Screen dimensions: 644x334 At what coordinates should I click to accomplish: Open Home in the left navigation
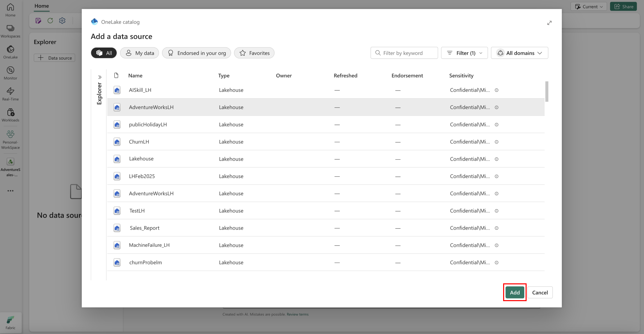(10, 10)
